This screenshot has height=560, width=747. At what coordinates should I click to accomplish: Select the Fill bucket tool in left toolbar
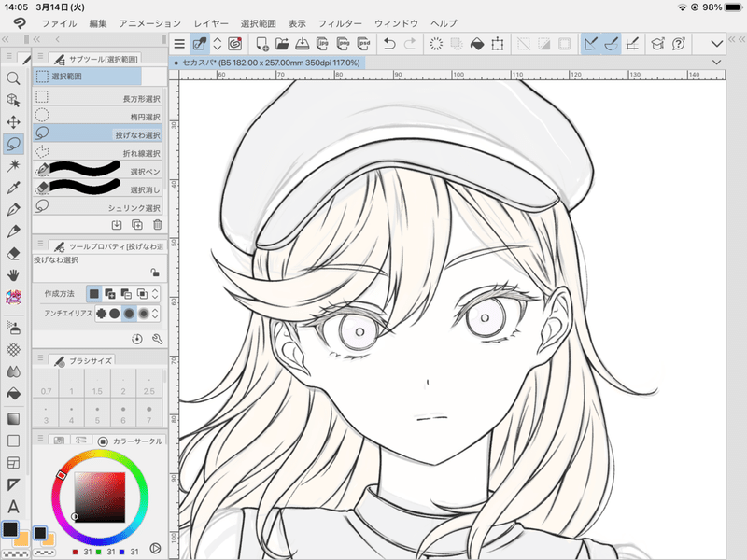pyautogui.click(x=13, y=393)
